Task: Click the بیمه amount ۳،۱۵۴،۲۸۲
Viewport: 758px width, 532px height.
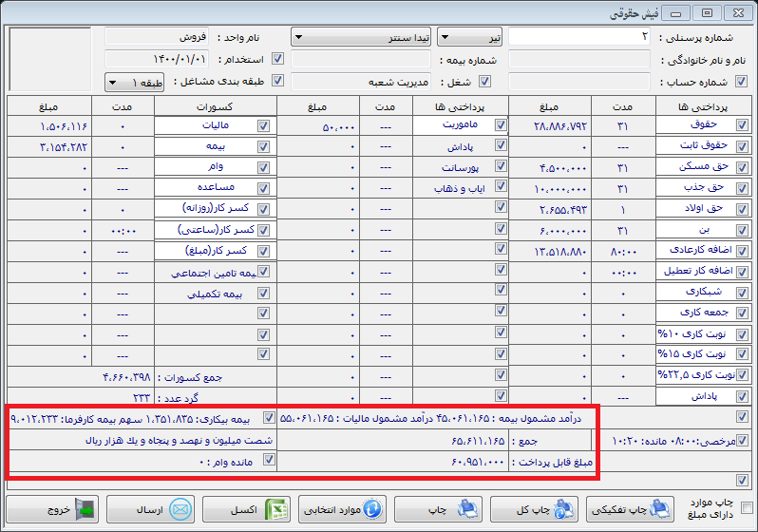Action: coord(64,147)
